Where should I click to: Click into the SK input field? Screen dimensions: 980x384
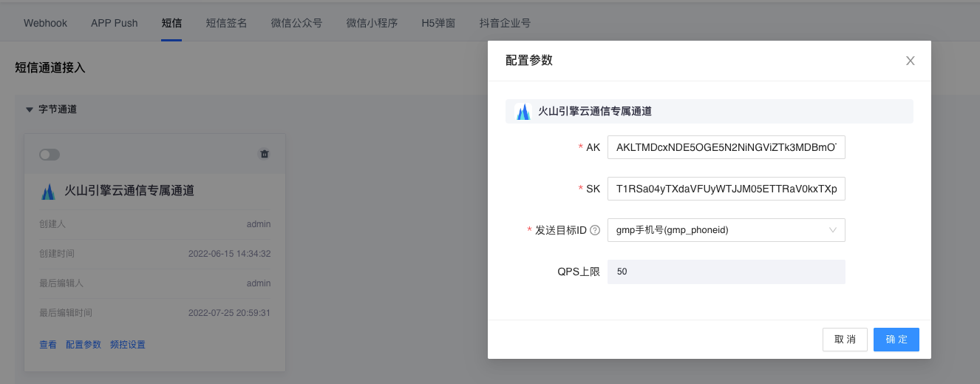point(726,189)
